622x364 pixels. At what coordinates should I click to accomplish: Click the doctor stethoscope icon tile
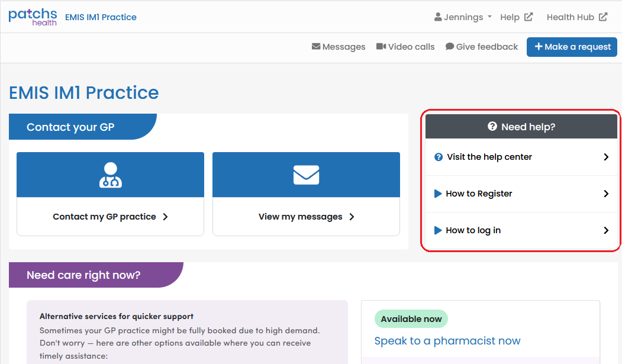coord(110,175)
